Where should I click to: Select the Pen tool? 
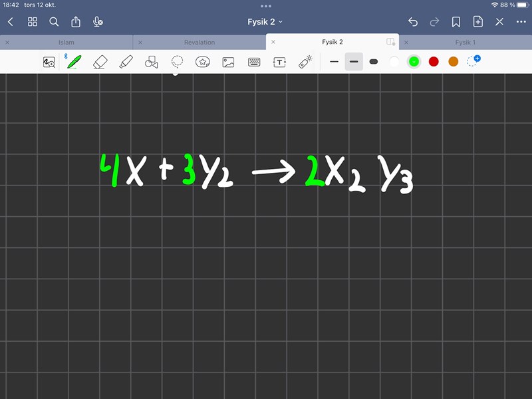(74, 62)
